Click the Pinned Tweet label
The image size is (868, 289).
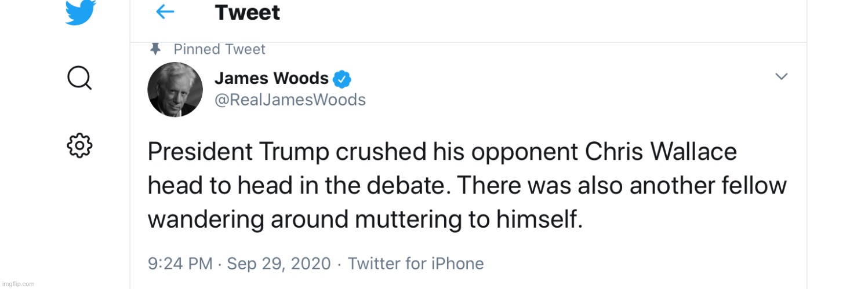coord(219,49)
